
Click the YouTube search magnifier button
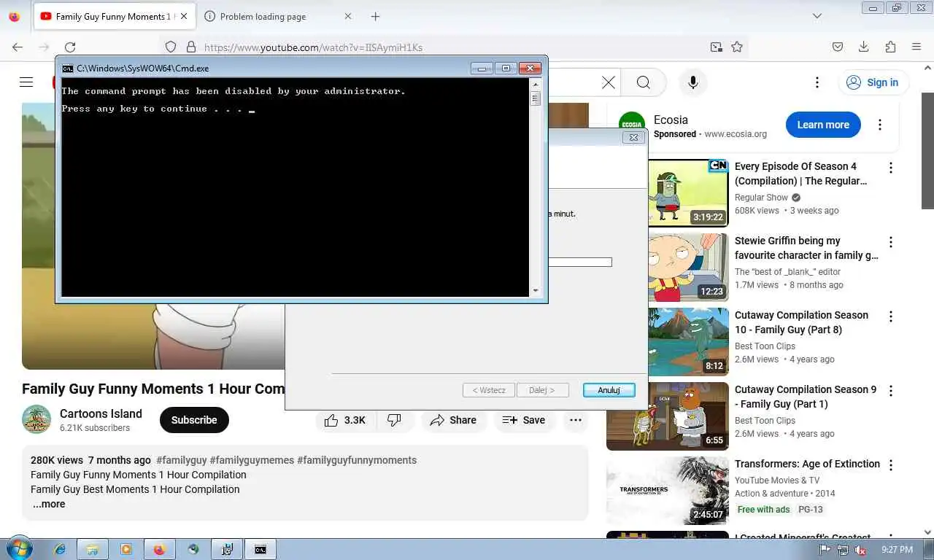pos(644,82)
